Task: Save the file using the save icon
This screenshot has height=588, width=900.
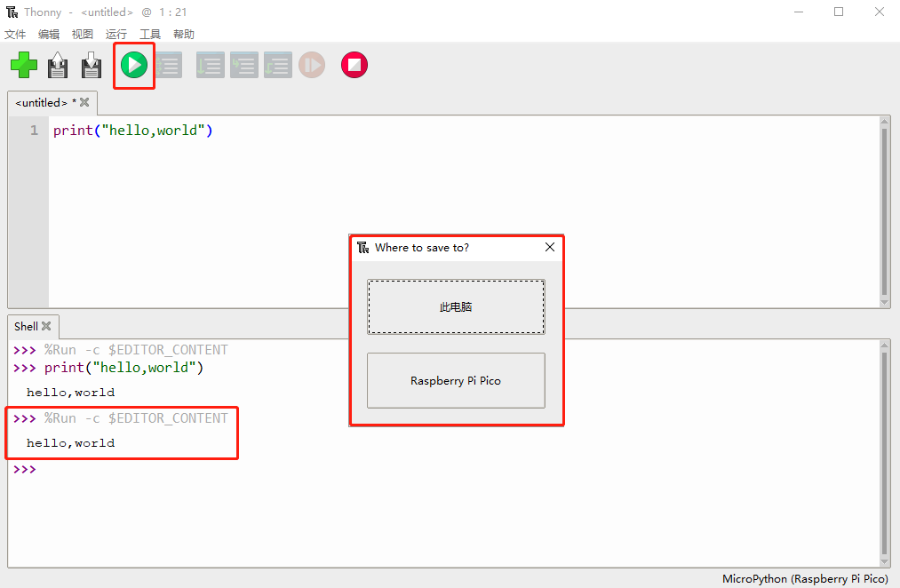Action: [92, 65]
